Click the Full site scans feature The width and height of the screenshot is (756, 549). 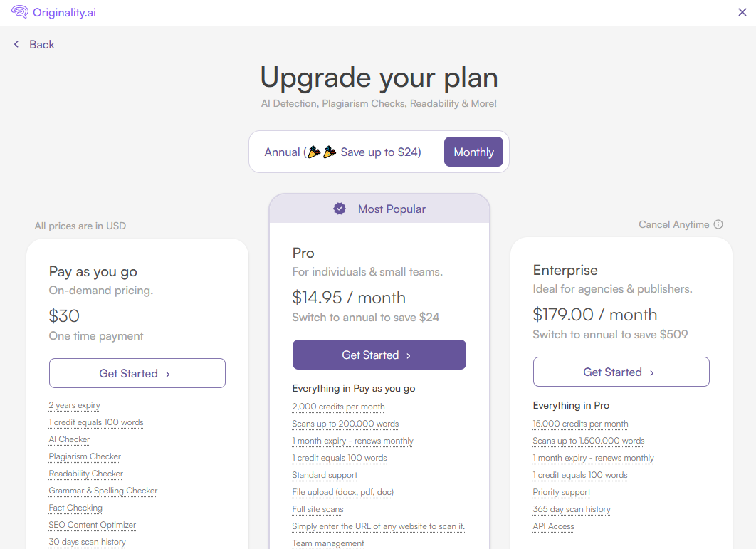pos(317,509)
